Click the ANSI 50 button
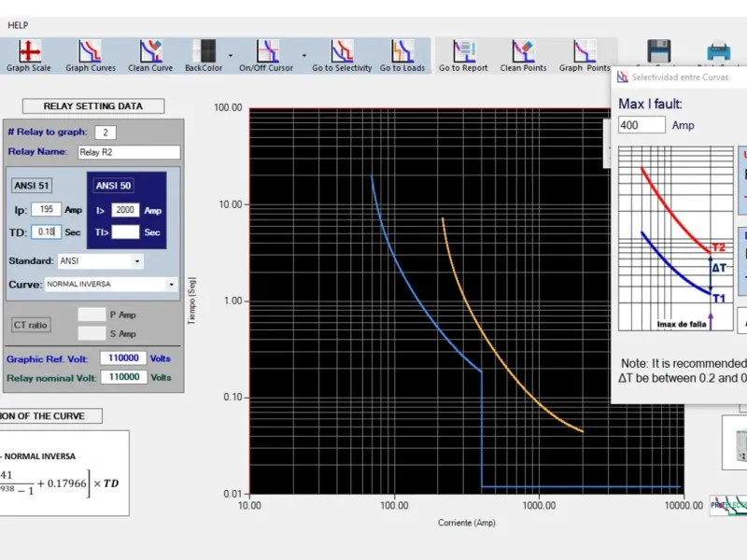The height and width of the screenshot is (560, 747). coord(113,186)
